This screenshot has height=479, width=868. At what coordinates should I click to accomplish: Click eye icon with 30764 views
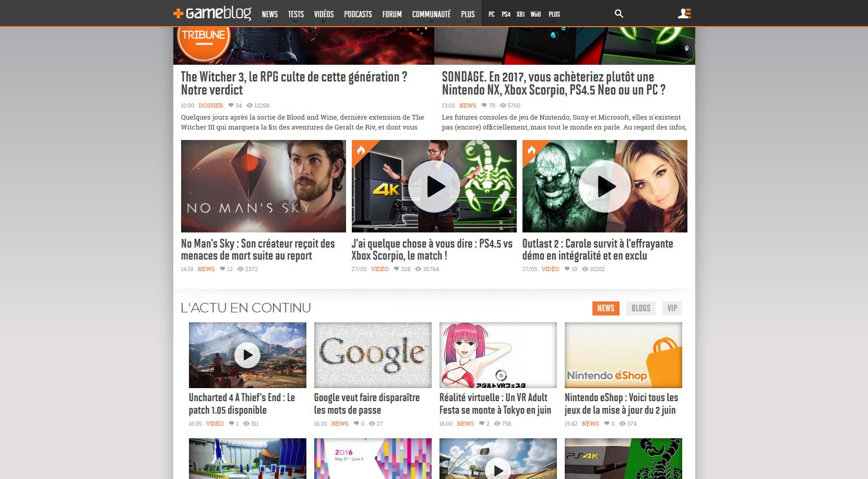click(418, 269)
